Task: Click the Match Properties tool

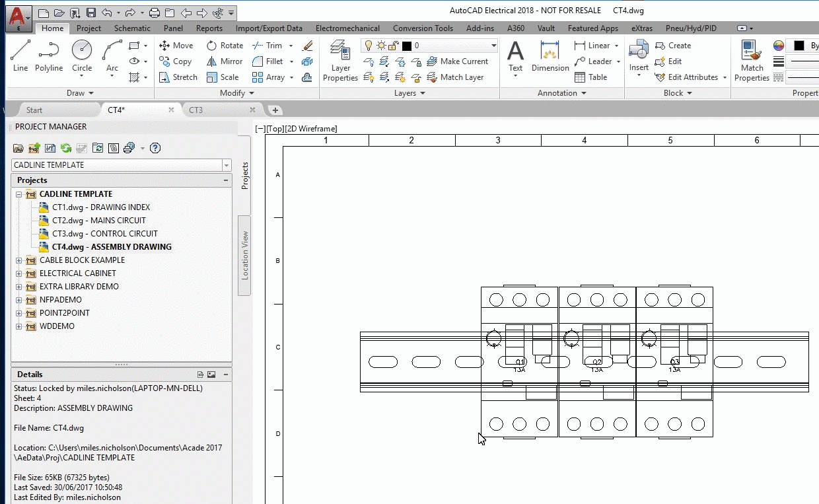Action: coord(752,58)
